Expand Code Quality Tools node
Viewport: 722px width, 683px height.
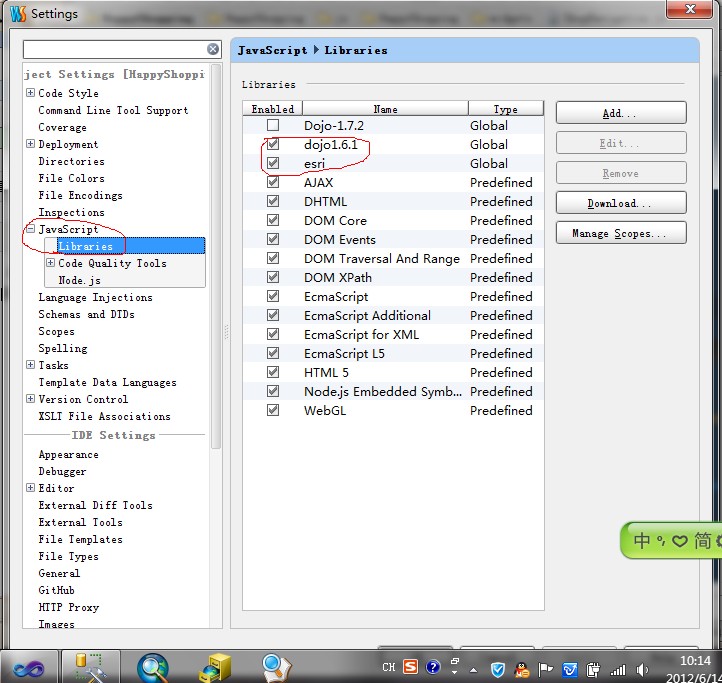[50, 263]
